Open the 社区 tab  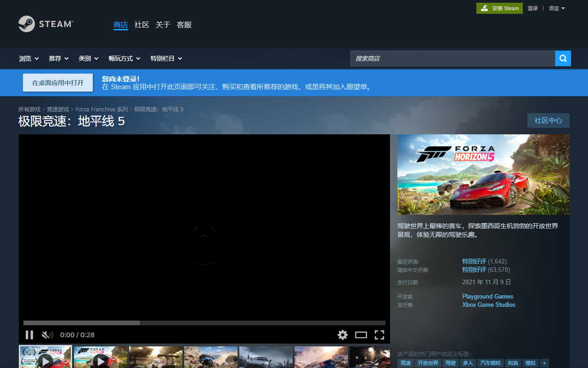pyautogui.click(x=142, y=25)
